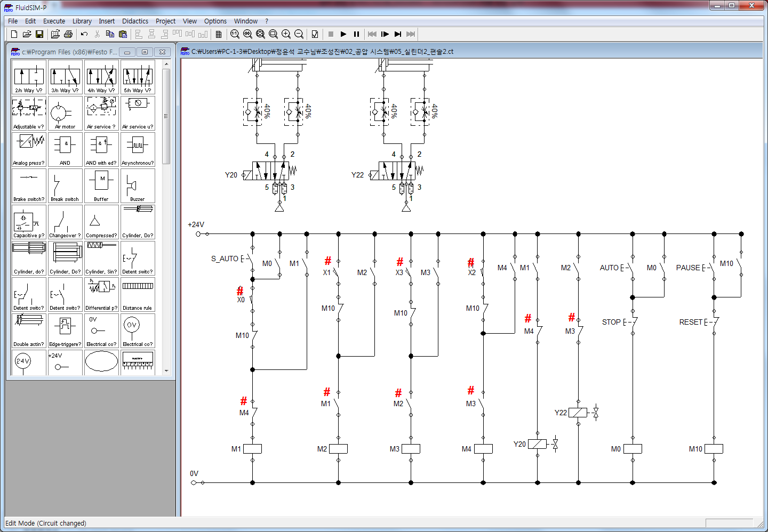
Task: Open the File menu
Action: click(x=13, y=21)
